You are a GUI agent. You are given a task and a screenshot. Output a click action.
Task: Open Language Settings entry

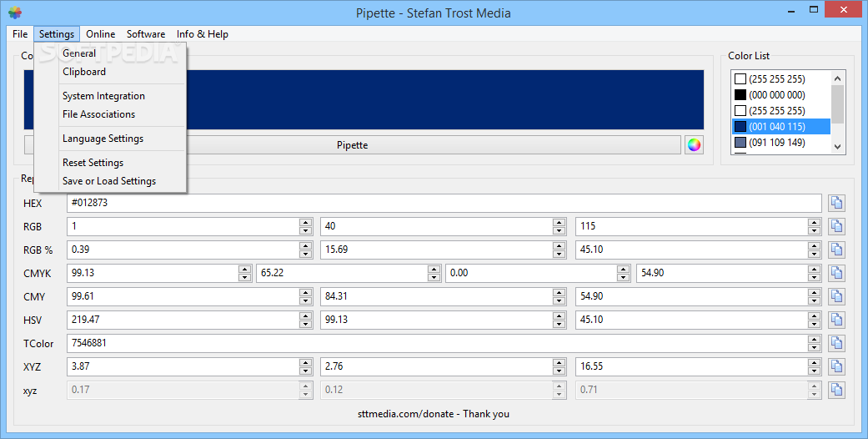pos(110,139)
